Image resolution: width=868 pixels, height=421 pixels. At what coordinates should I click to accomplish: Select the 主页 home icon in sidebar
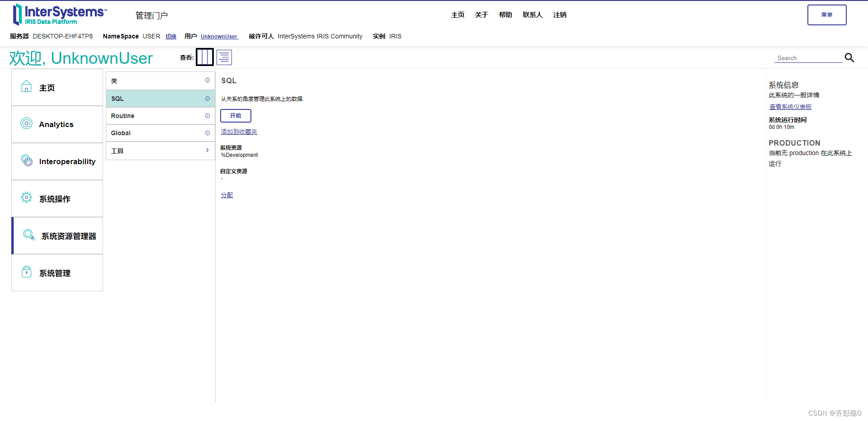(26, 86)
